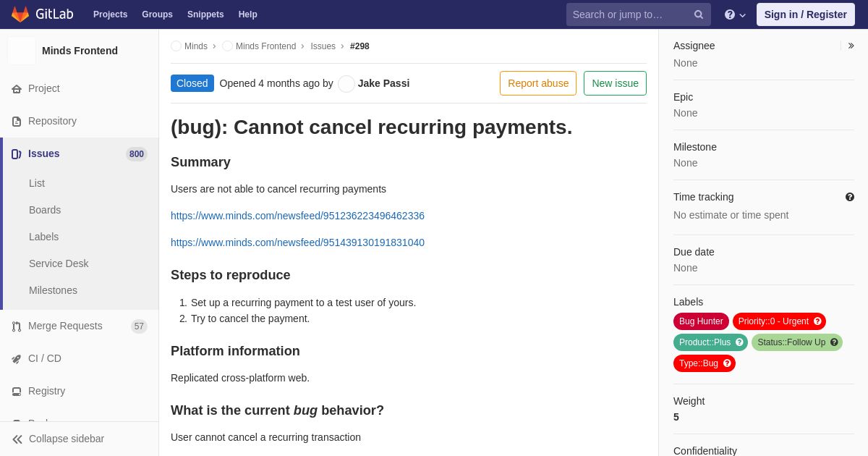Click the Weight value 5
The image size is (868, 456).
676,417
